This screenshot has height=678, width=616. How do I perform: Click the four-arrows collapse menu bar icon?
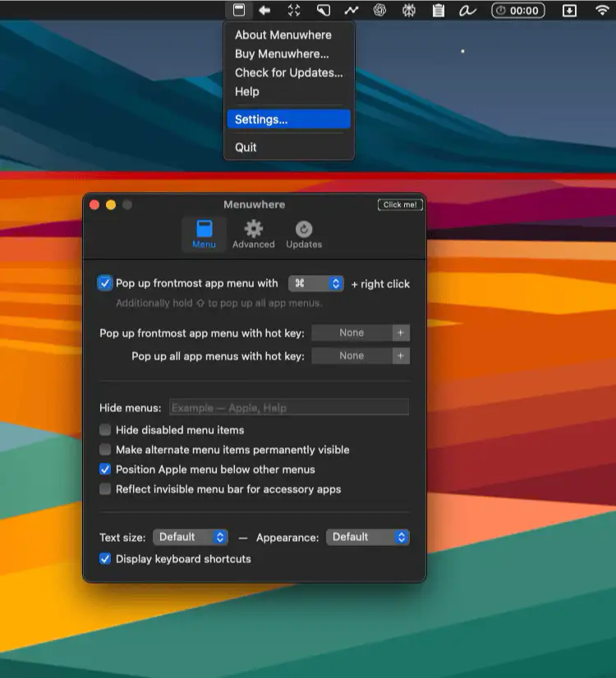pos(294,10)
